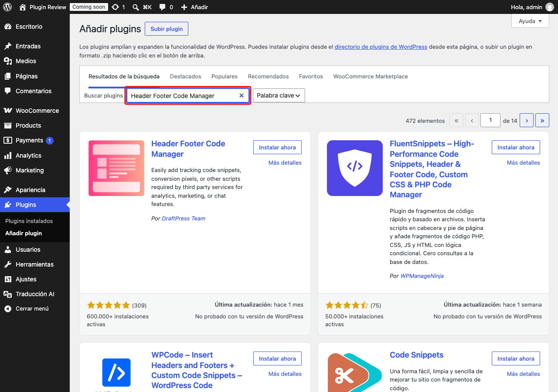The height and width of the screenshot is (392, 558).
Task: Open the Añadir plugin submenu item
Action: tap(24, 233)
